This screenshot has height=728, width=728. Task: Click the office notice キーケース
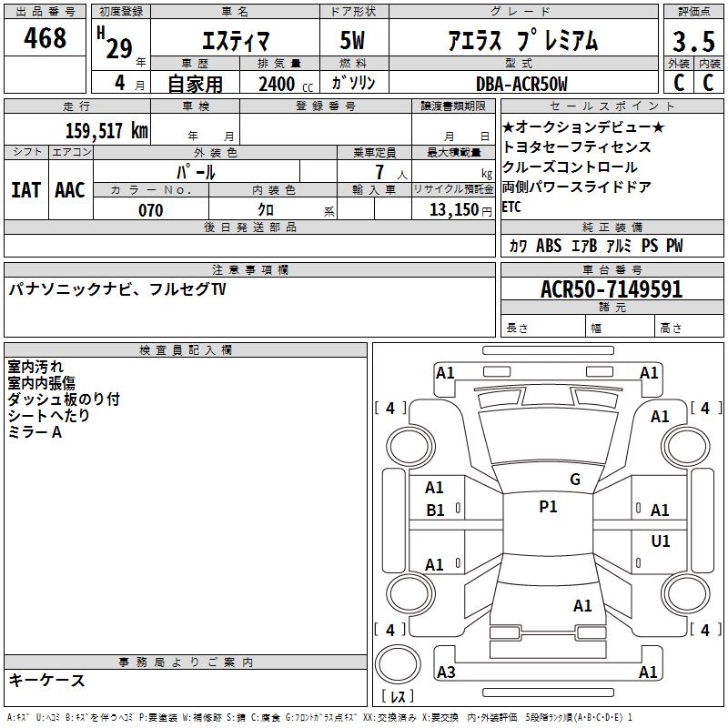click(x=46, y=681)
